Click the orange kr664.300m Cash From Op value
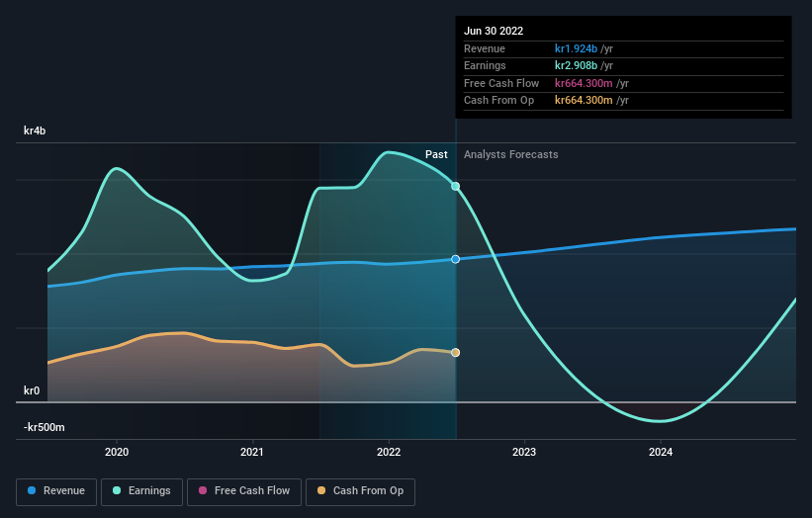This screenshot has height=518, width=812. 584,101
